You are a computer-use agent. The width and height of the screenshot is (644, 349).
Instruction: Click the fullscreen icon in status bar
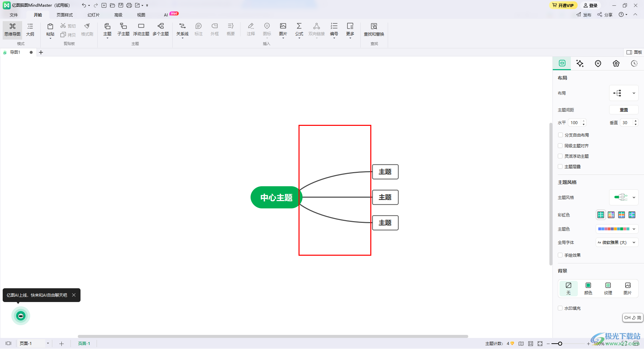[540, 343]
